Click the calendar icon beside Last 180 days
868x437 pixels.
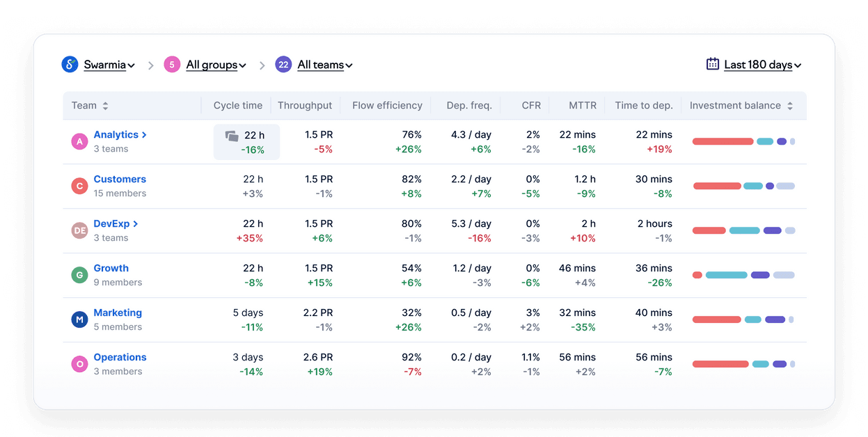pyautogui.click(x=713, y=64)
